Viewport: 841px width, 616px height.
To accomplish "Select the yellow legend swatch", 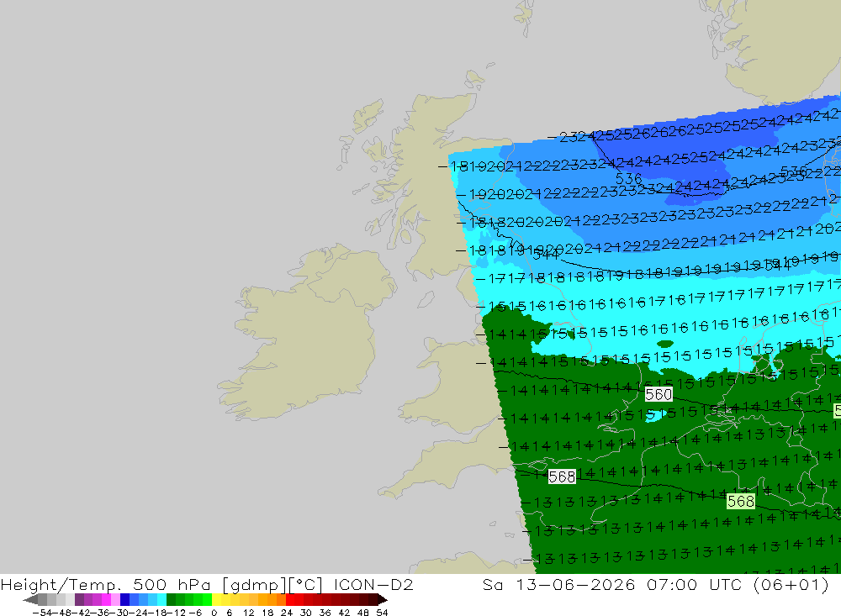I will coord(217,599).
